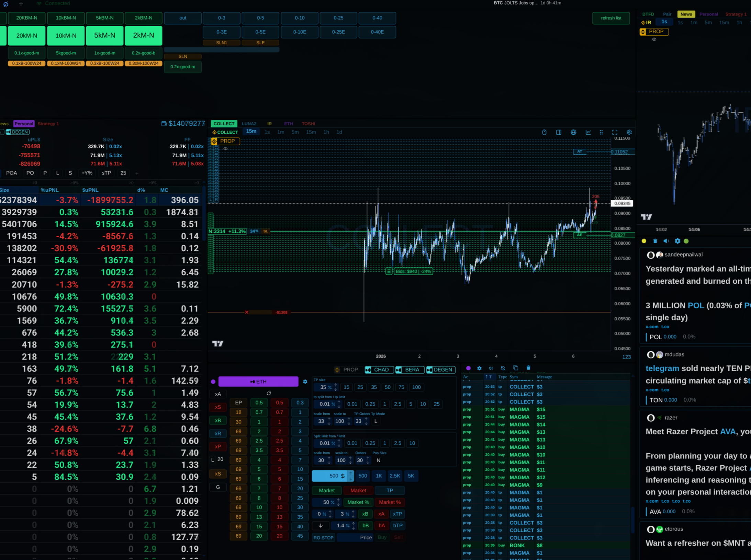Copy the order log entries
The width and height of the screenshot is (751, 560).
(x=515, y=368)
